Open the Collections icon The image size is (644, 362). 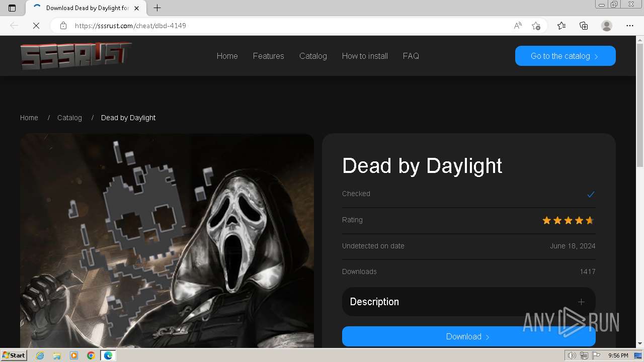[x=584, y=26]
